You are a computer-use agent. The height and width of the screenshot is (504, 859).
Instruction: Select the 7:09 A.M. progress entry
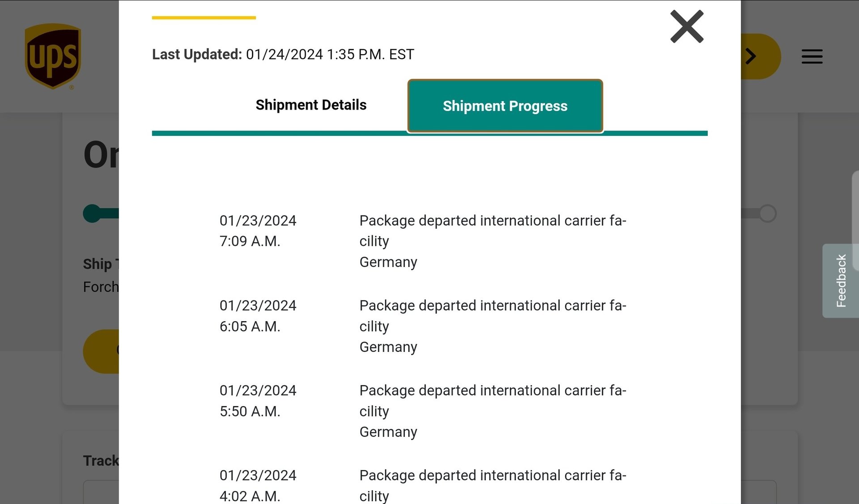click(x=423, y=241)
